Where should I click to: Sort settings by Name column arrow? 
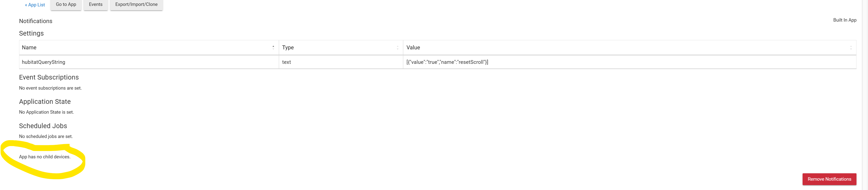(x=273, y=48)
